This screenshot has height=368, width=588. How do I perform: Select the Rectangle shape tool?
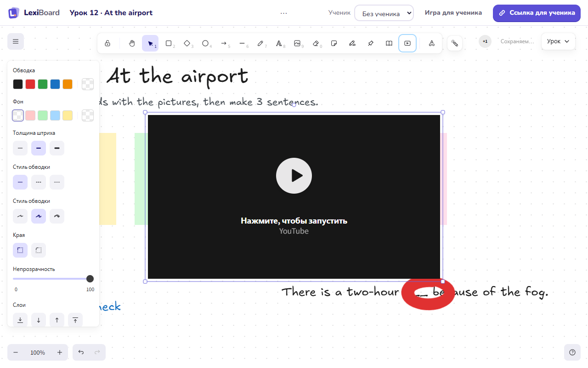click(169, 43)
